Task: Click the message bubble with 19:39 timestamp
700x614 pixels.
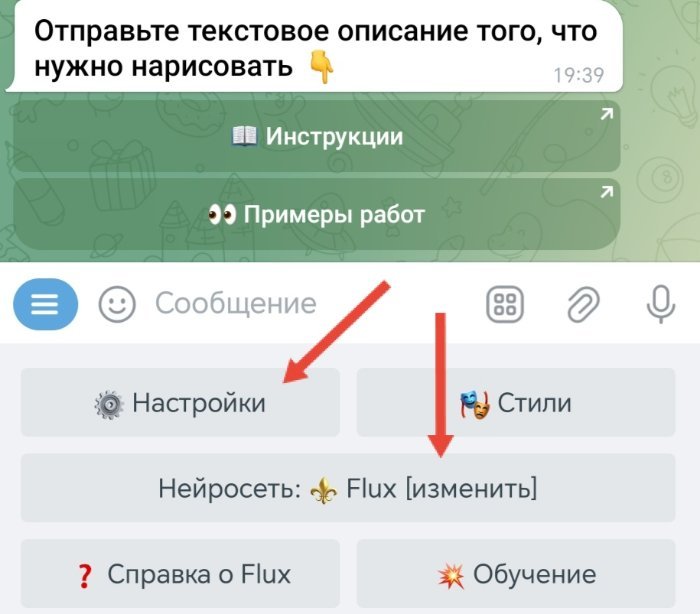Action: pos(315,47)
